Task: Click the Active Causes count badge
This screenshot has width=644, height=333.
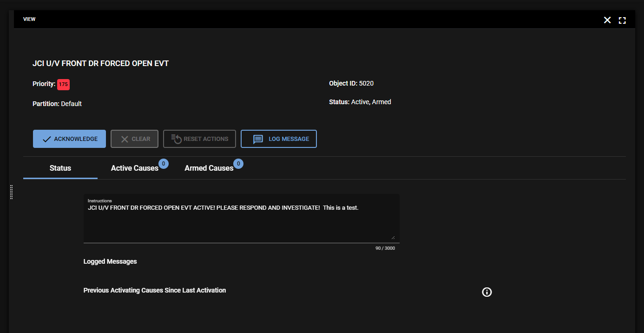Action: 164,164
